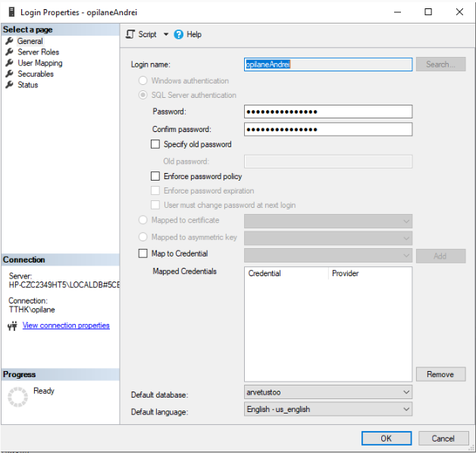The height and width of the screenshot is (453, 476).
Task: Expand the Script dropdown arrow
Action: (x=165, y=35)
